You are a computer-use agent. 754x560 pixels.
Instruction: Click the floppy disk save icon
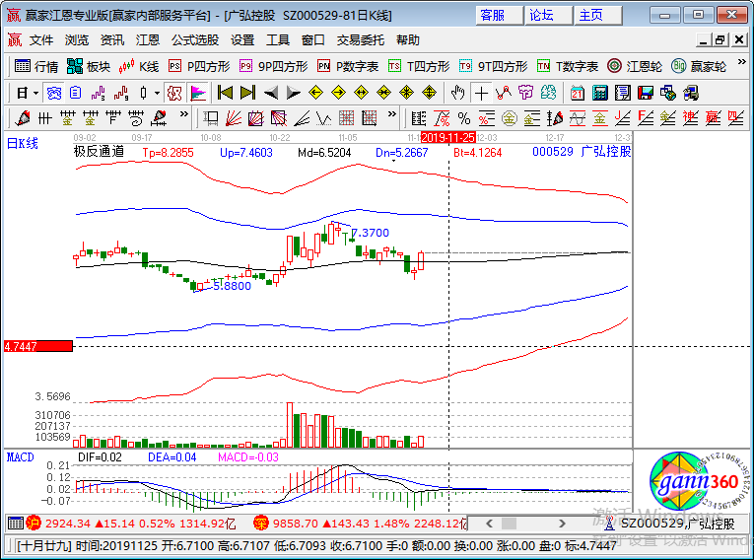click(x=645, y=93)
